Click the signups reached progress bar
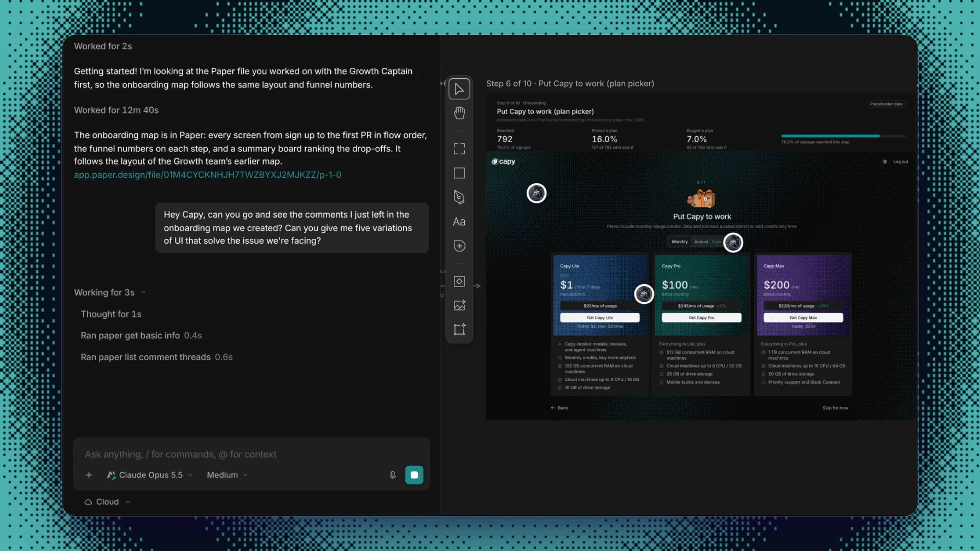Viewport: 980px width, 551px height. [843, 136]
